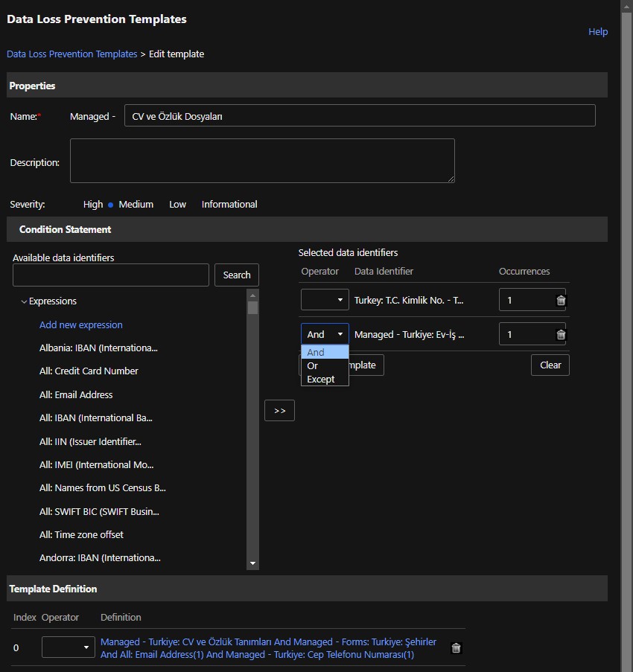Pick 'Except' in the operator dropdown list
Image resolution: width=633 pixels, height=672 pixels.
[321, 380]
